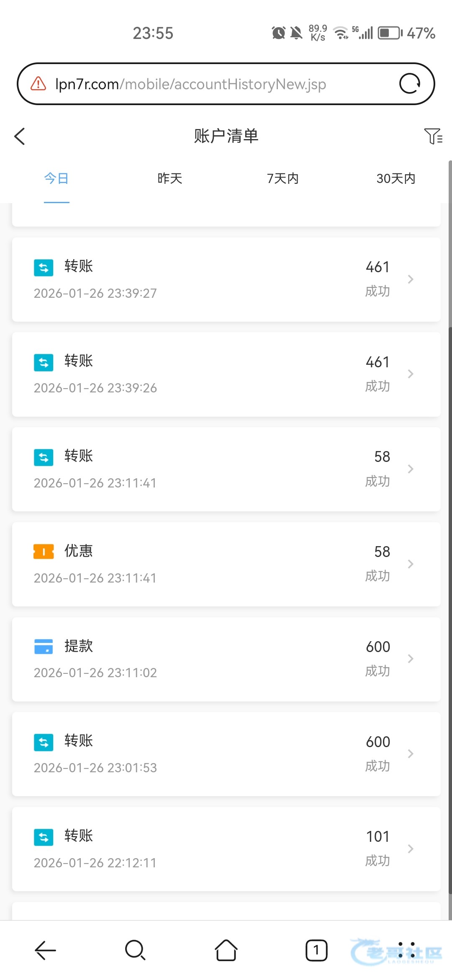This screenshot has width=452, height=980.
Task: Open the 转账 101 record at 22:12:11
Action: click(226, 849)
